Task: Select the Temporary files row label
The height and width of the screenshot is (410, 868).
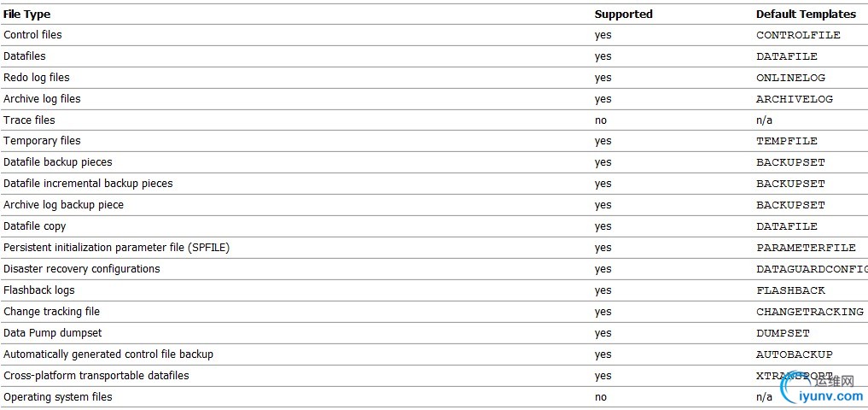Action: (x=42, y=141)
